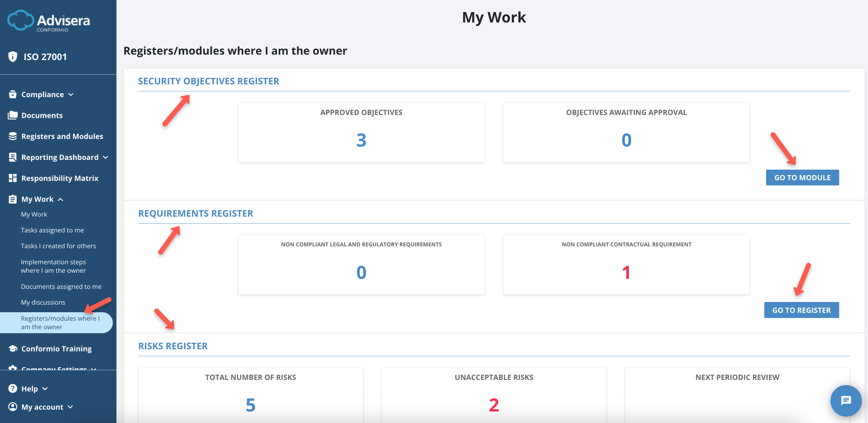The image size is (868, 423).
Task: Click the Responsibility Matrix grid icon
Action: (12, 178)
